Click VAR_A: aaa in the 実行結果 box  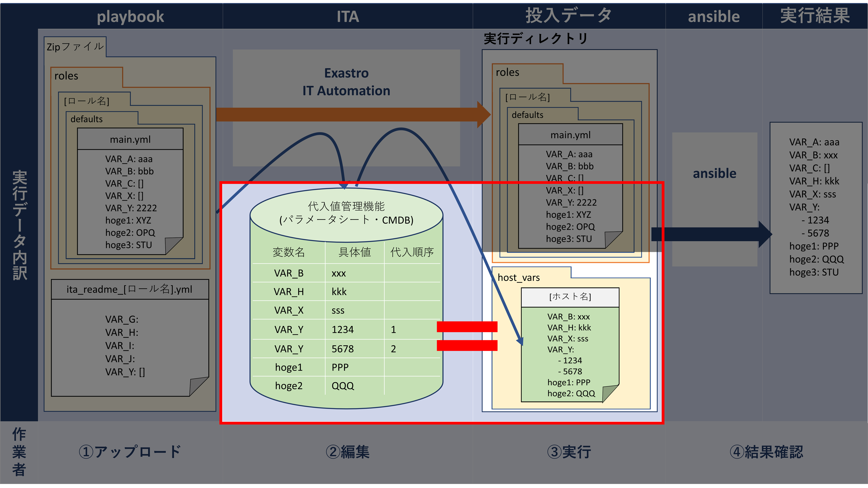point(814,142)
